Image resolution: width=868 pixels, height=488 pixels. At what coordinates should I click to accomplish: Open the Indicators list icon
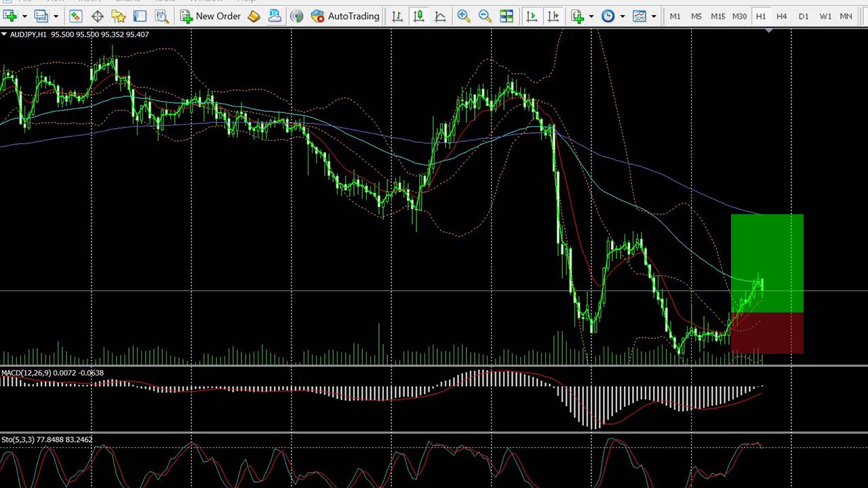pyautogui.click(x=578, y=16)
